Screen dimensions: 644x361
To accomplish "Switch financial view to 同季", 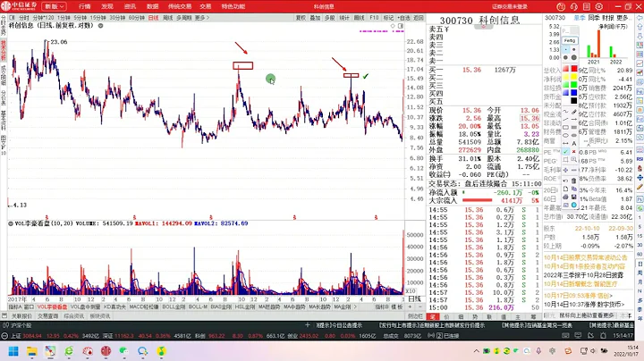I will 594,18.
